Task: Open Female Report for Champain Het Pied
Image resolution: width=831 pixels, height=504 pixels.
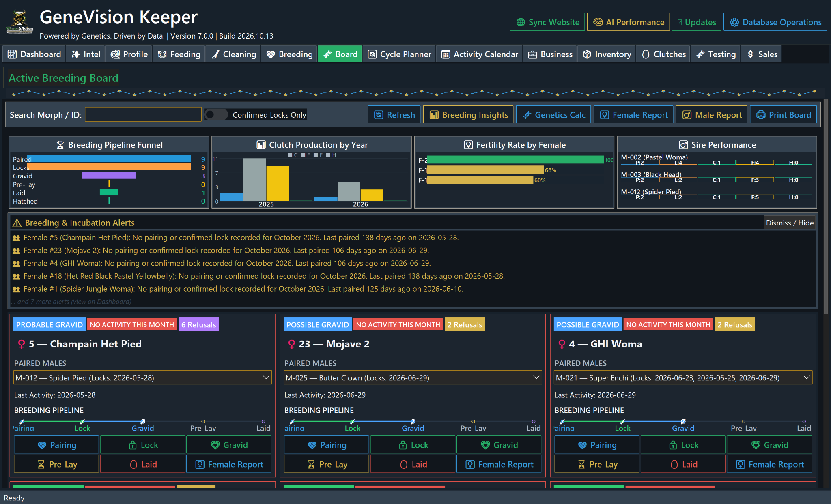Action: 229,464
